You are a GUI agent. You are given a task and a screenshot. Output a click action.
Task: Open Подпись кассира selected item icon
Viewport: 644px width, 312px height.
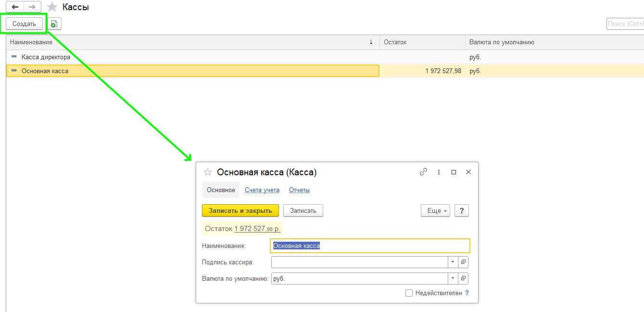[x=463, y=262]
